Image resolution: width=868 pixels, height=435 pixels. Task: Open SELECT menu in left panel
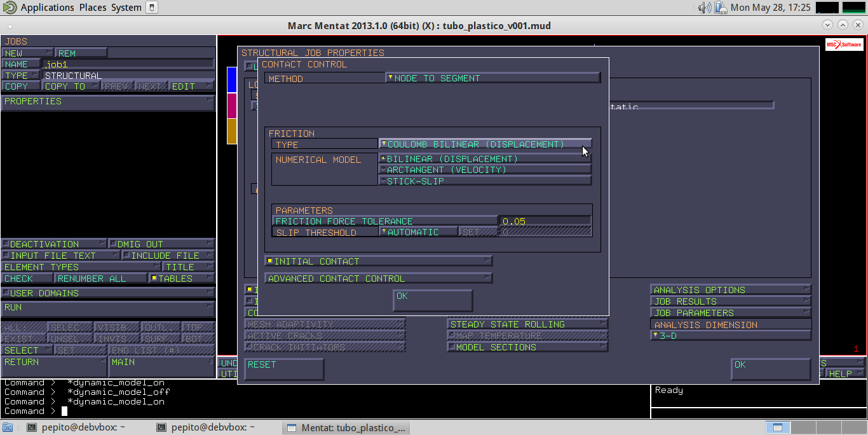[27, 350]
